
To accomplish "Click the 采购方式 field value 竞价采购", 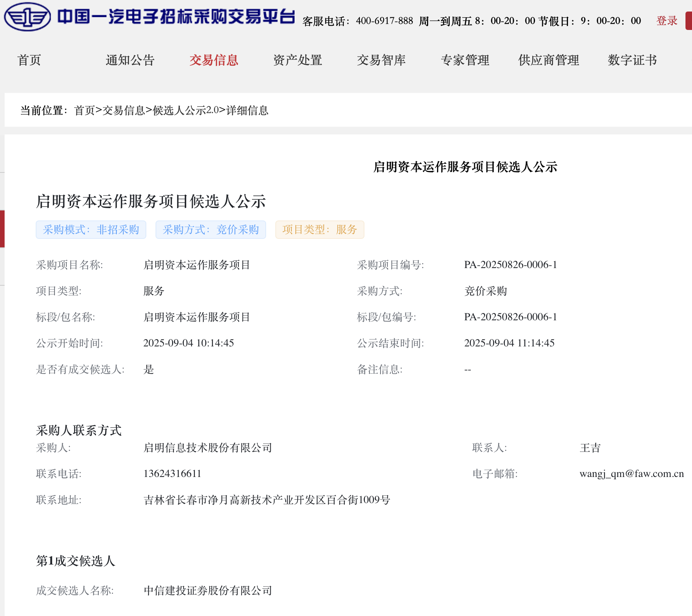I will (486, 291).
